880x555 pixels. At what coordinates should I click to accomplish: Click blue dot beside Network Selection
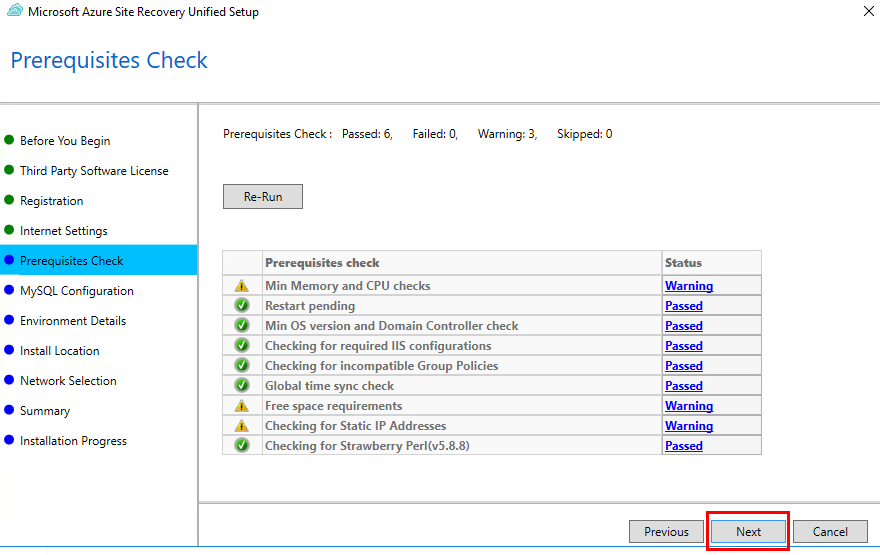pos(9,380)
